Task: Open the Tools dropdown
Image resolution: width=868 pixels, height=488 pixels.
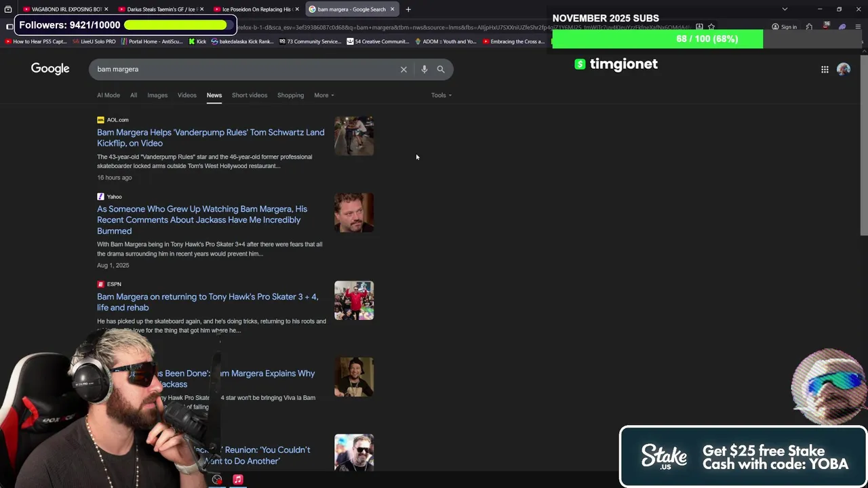Action: [x=441, y=95]
